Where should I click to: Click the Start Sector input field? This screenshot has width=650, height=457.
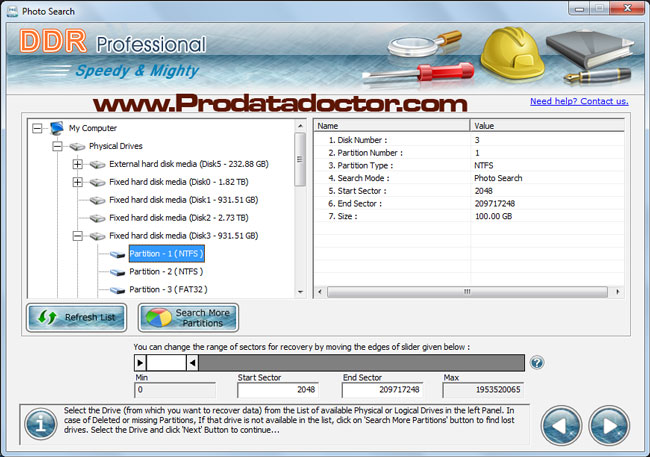point(278,390)
